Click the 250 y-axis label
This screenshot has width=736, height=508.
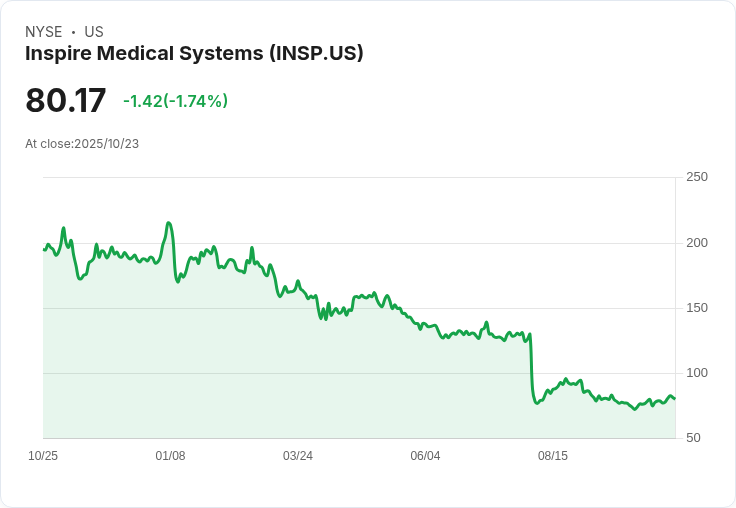tap(697, 177)
